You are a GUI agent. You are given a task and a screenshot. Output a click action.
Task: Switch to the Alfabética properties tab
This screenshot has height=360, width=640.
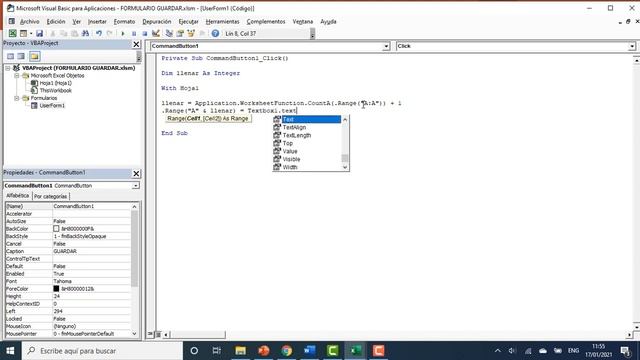point(18,196)
